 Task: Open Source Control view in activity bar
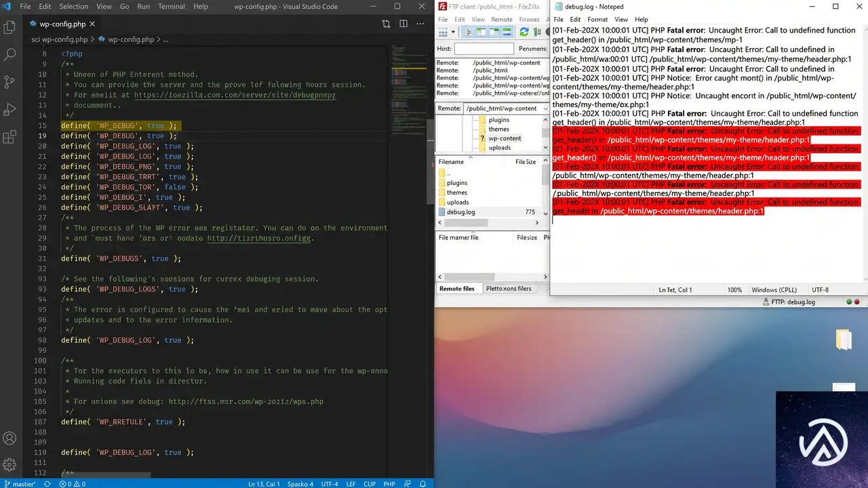click(x=9, y=82)
